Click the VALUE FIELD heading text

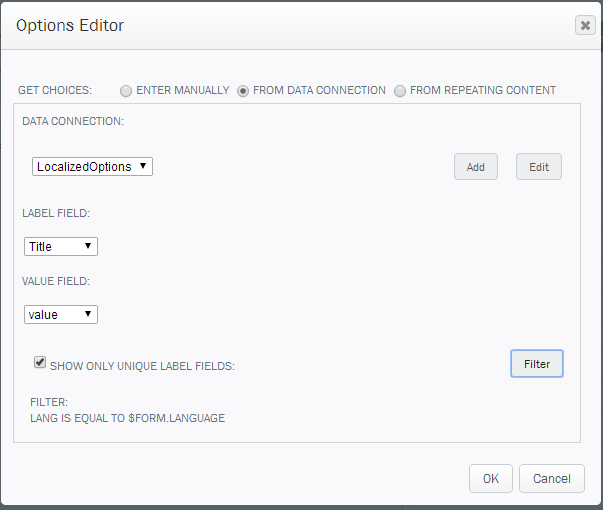tap(56, 281)
